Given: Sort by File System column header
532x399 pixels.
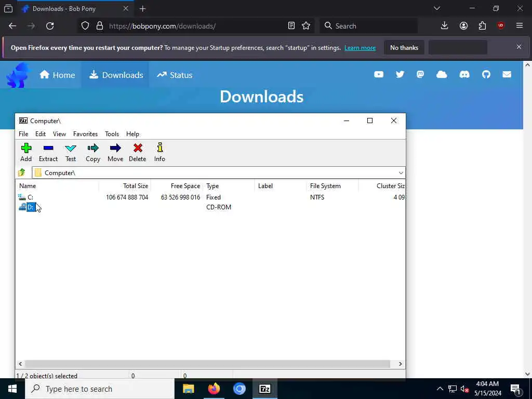Looking at the screenshot, I should [x=332, y=186].
